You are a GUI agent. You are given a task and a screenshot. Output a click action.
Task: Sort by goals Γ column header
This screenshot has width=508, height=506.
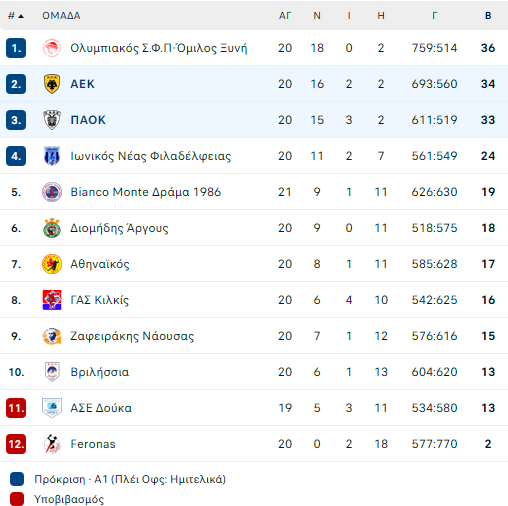pyautogui.click(x=434, y=16)
